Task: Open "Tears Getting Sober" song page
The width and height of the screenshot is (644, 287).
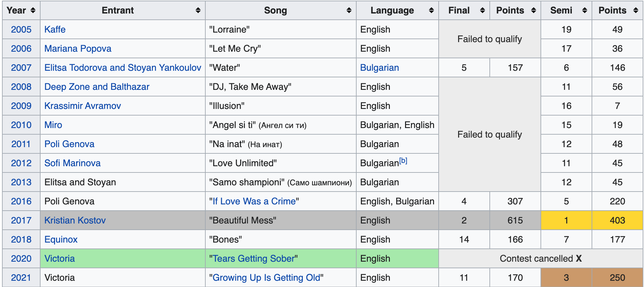Action: click(253, 259)
